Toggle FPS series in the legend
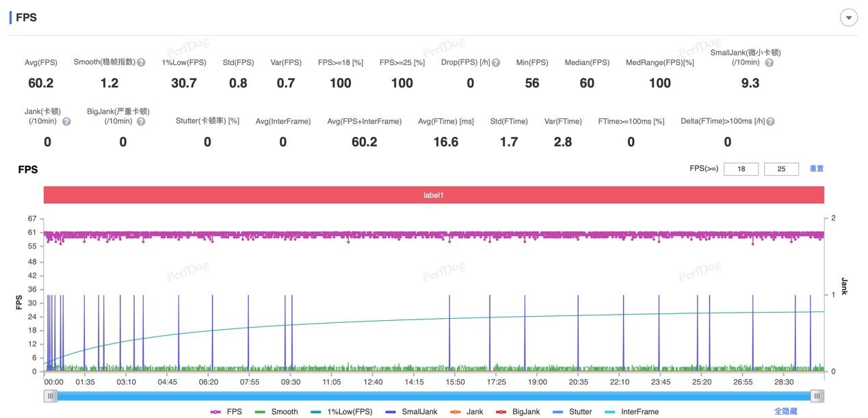Screen dimensions: 868x418 [x=226, y=412]
